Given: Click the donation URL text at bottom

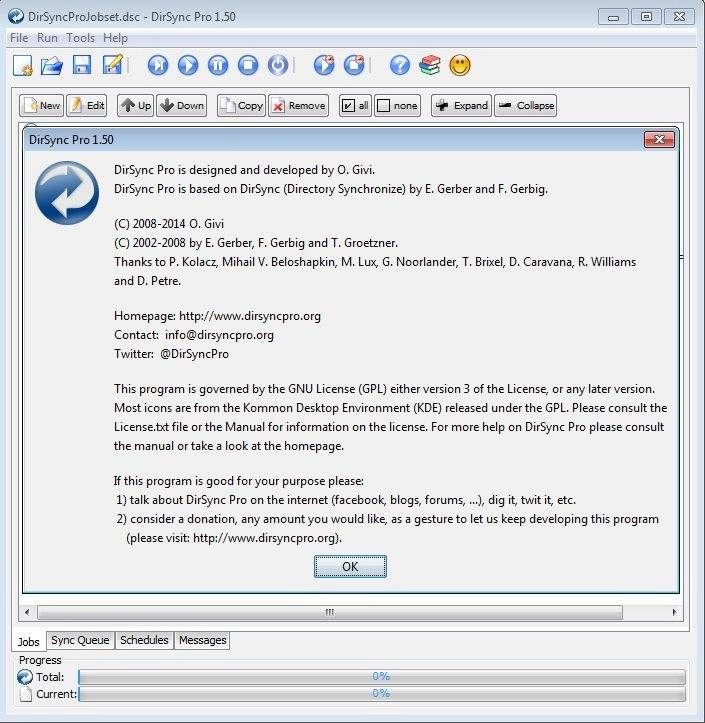Looking at the screenshot, I should tap(266, 538).
